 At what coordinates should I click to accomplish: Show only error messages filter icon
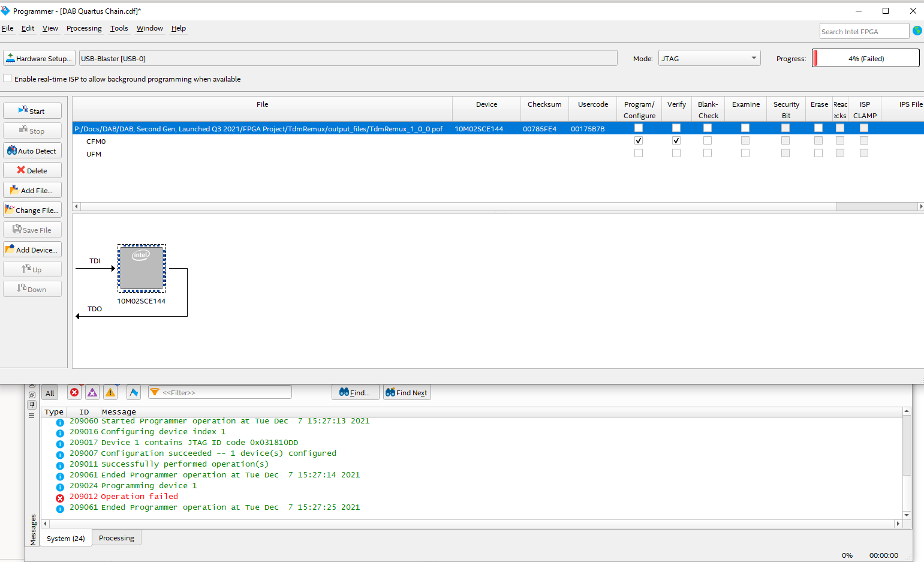tap(74, 392)
